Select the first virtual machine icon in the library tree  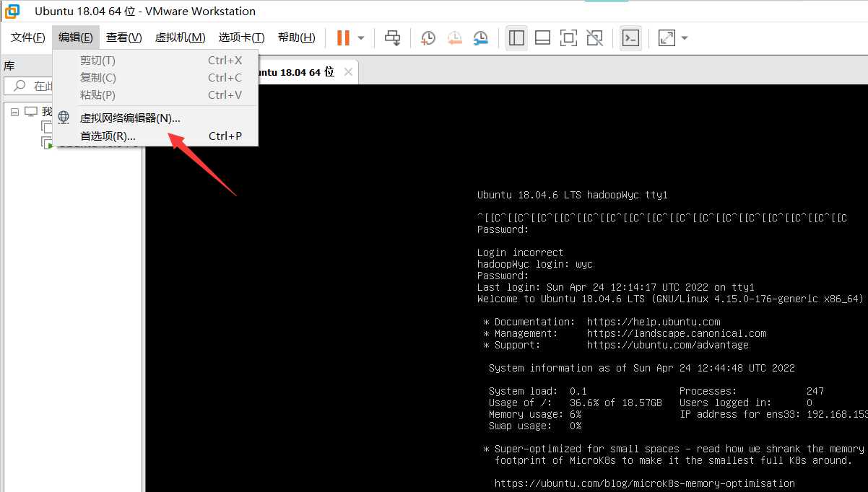[48, 127]
